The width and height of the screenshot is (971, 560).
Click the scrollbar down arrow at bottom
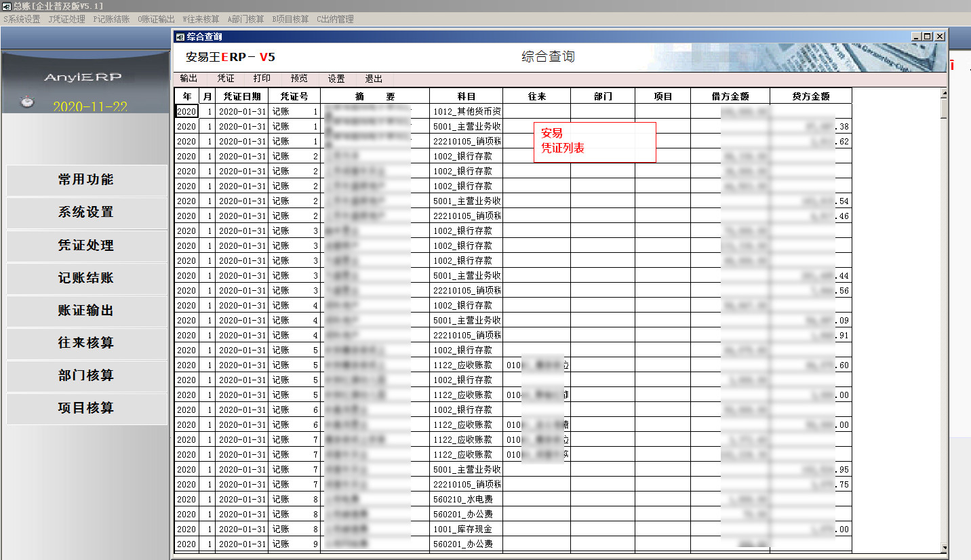pyautogui.click(x=943, y=547)
